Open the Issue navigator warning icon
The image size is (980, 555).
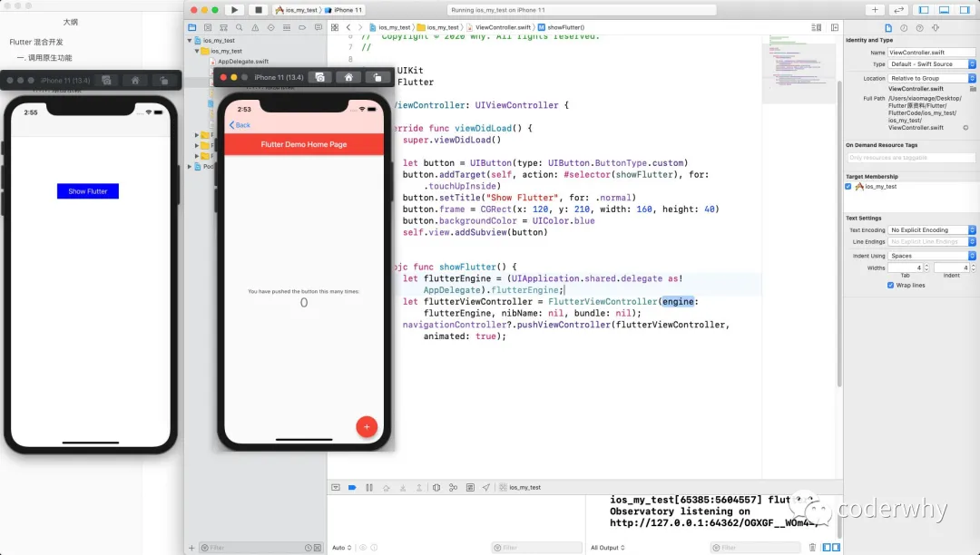(x=255, y=27)
